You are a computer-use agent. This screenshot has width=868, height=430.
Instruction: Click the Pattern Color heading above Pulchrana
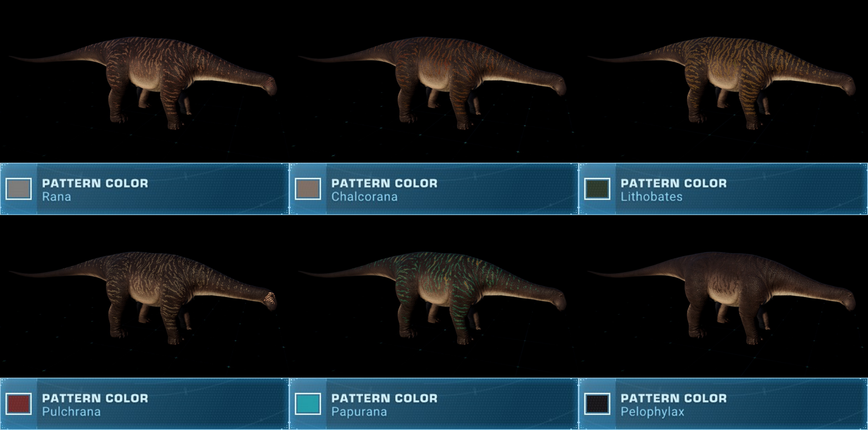(95, 398)
